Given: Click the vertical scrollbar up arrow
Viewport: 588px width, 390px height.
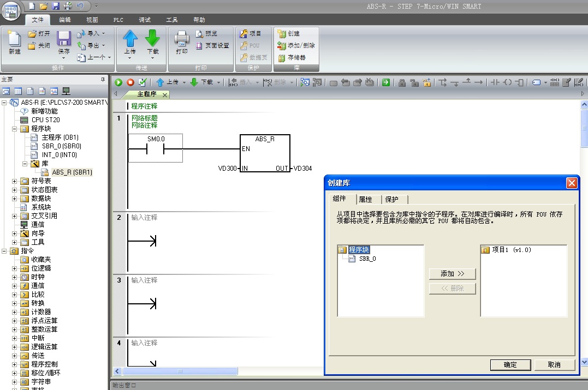Looking at the screenshot, I should [584, 105].
